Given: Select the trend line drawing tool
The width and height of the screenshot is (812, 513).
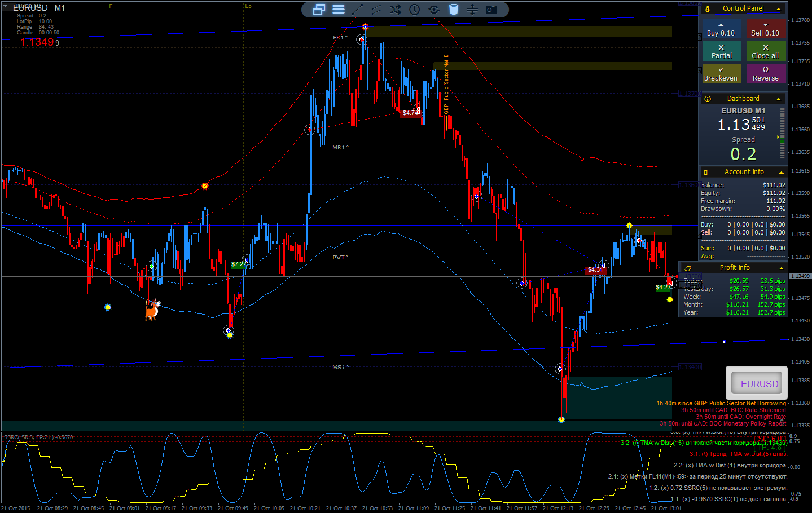Looking at the screenshot, I should (357, 10).
